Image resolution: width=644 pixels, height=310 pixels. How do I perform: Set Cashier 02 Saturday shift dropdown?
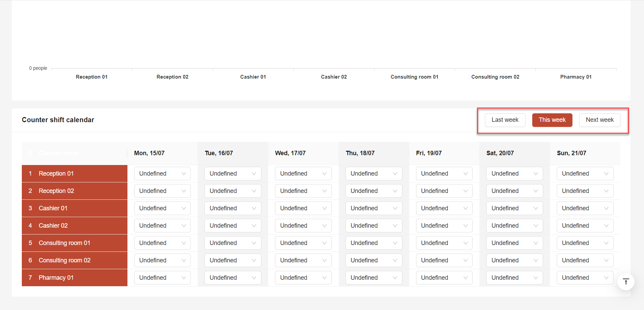point(515,226)
